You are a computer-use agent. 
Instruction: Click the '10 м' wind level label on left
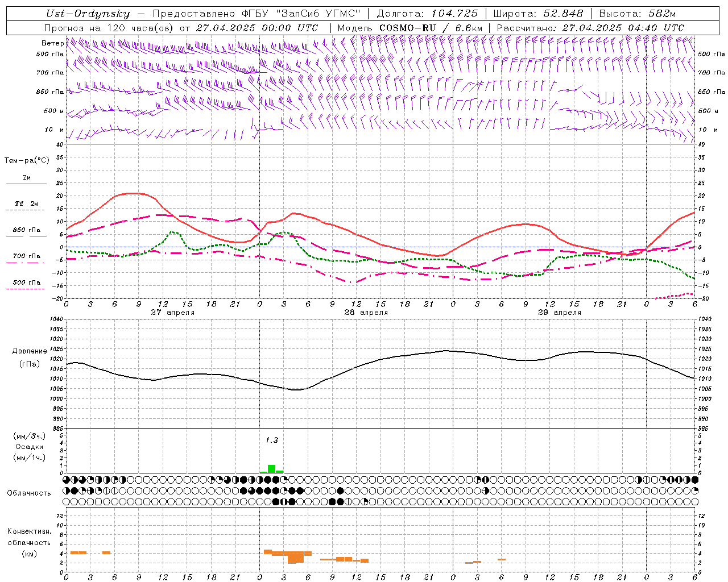point(55,130)
